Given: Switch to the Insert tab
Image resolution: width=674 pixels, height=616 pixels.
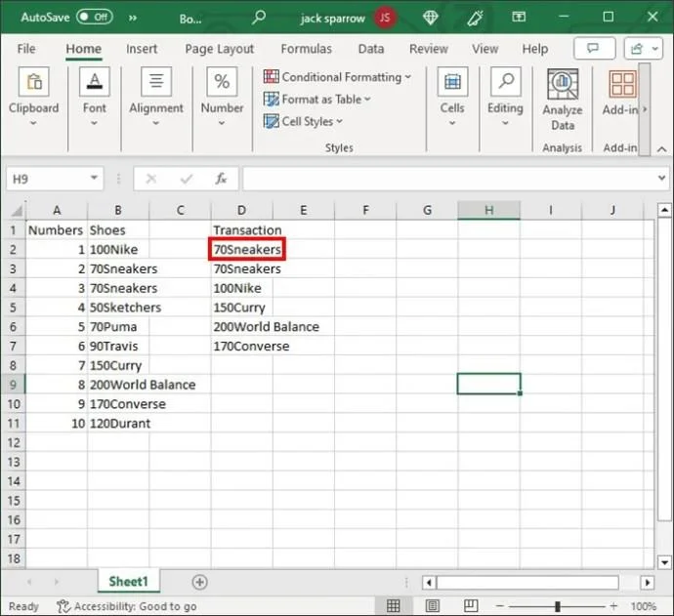Looking at the screenshot, I should [142, 49].
